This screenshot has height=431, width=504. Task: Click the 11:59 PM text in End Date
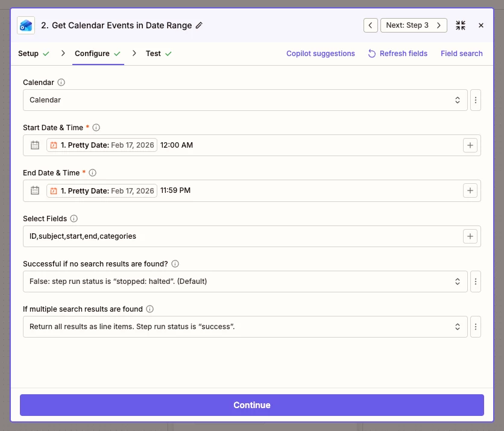[x=175, y=190]
